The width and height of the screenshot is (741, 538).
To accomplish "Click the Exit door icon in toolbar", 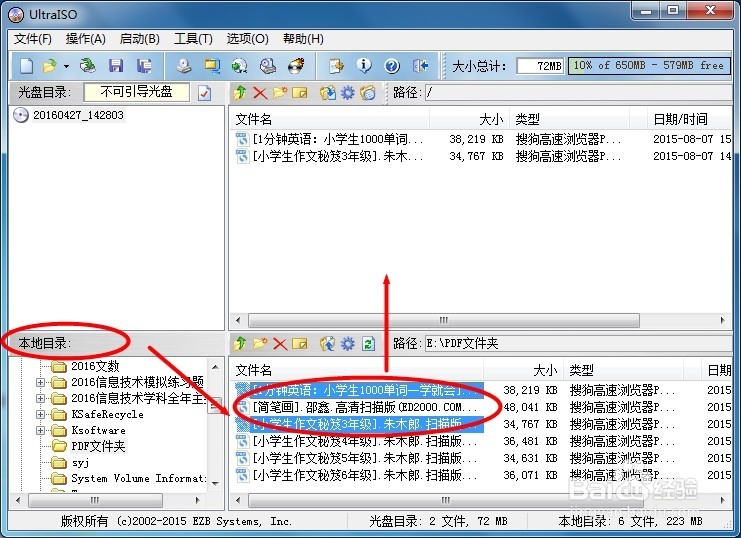I will [420, 66].
